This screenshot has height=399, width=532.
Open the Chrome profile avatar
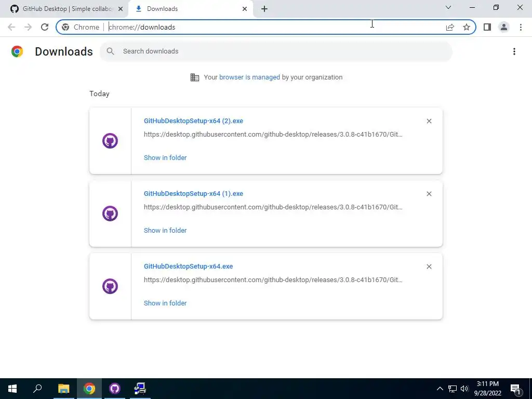504,27
